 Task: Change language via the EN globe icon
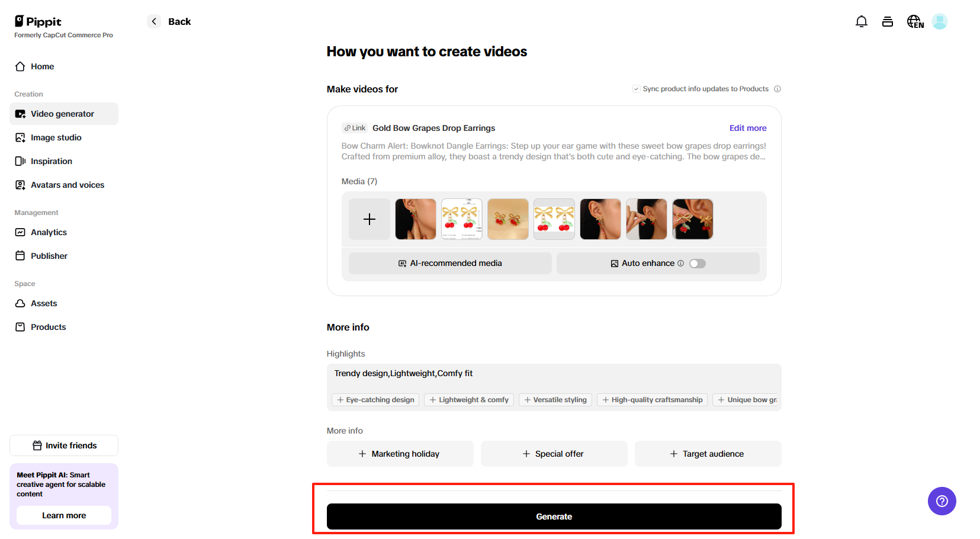pyautogui.click(x=914, y=21)
